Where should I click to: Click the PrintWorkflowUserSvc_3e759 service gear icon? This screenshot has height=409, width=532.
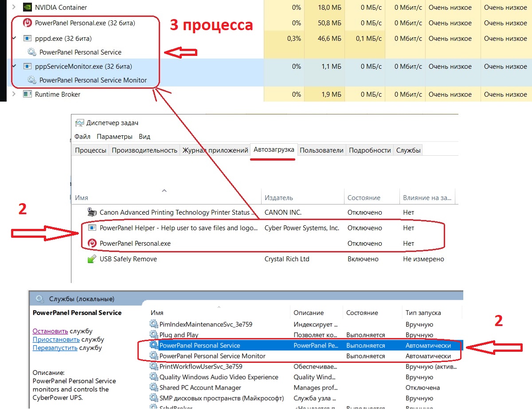pyautogui.click(x=154, y=366)
